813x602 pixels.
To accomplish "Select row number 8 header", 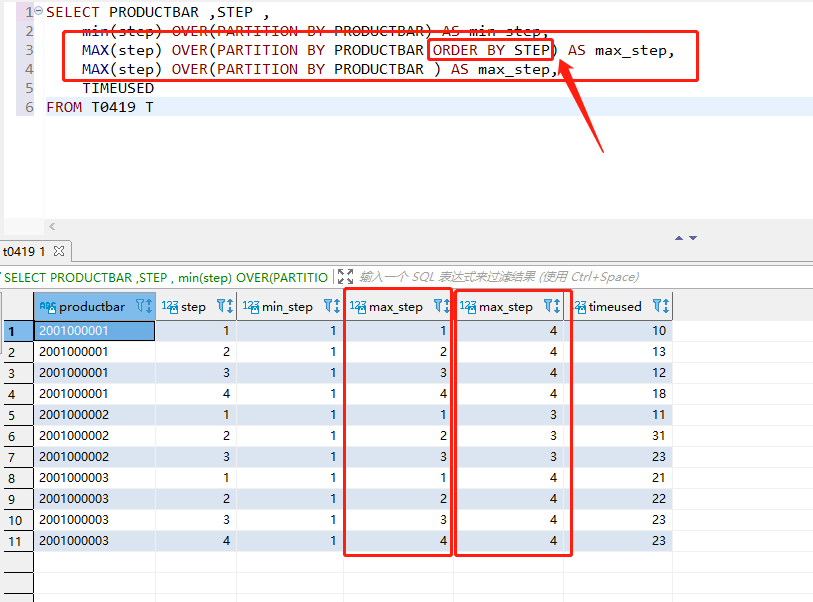I will point(18,478).
